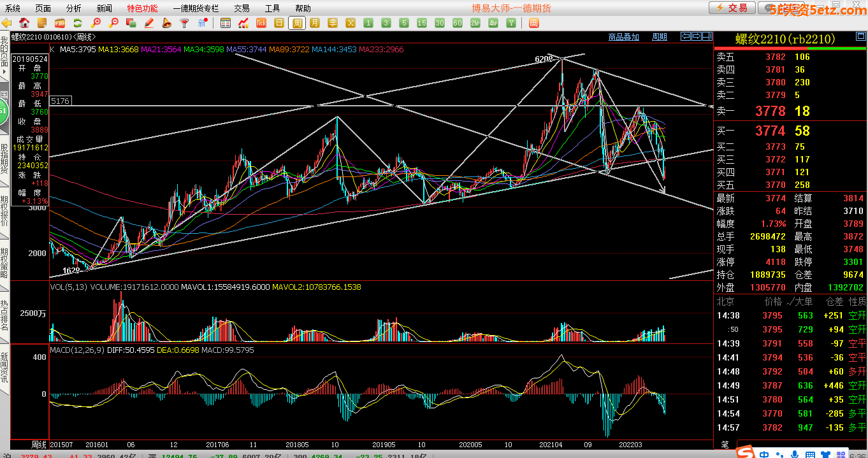Click the 交易 lightning trade button
Viewport: 868px width, 458px height.
point(732,8)
